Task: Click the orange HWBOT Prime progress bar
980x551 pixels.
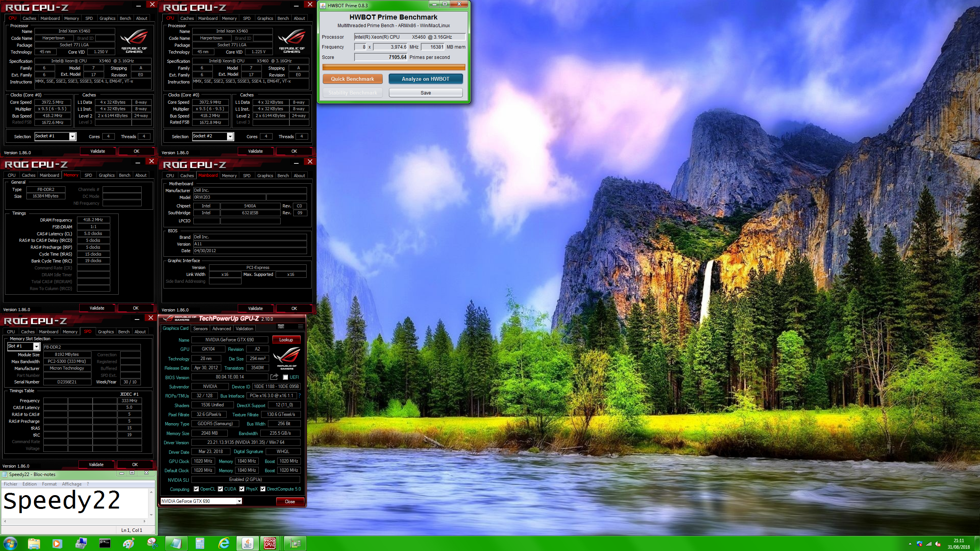Action: click(394, 67)
